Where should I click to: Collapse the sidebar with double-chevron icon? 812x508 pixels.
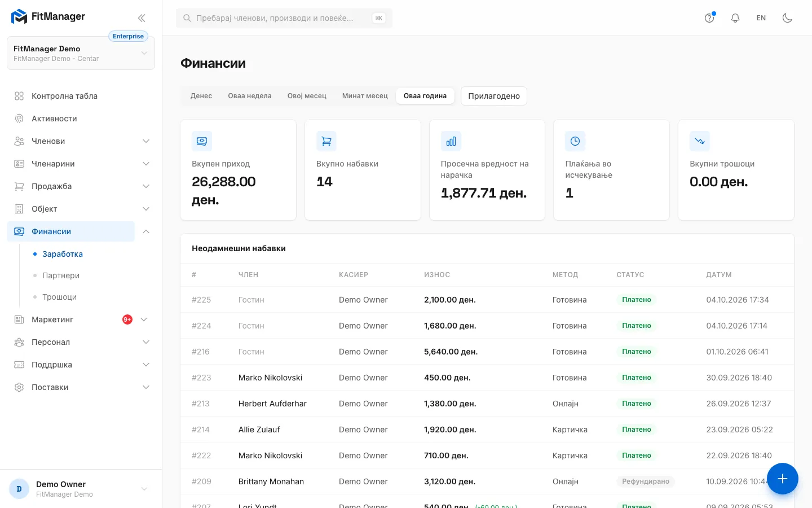coord(142,18)
